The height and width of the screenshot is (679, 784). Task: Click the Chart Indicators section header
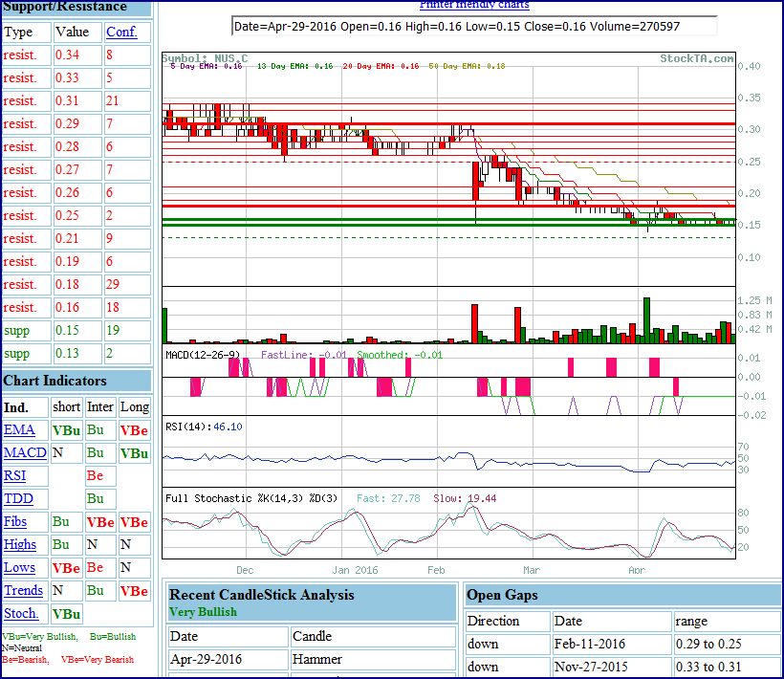[x=54, y=381]
